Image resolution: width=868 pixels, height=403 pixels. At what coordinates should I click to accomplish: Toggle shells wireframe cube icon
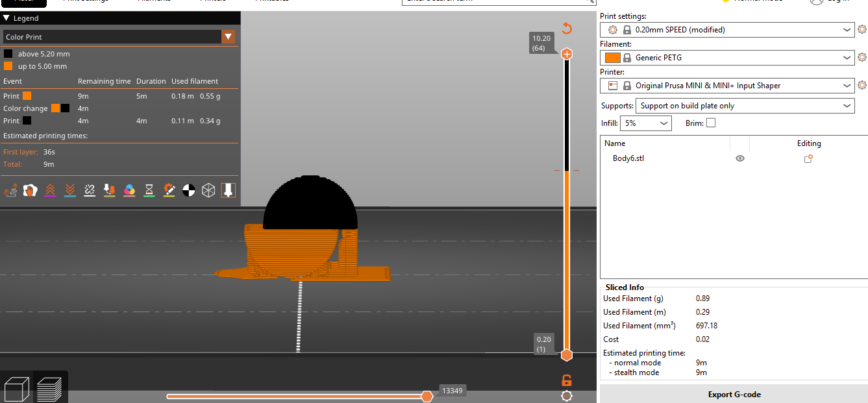208,190
